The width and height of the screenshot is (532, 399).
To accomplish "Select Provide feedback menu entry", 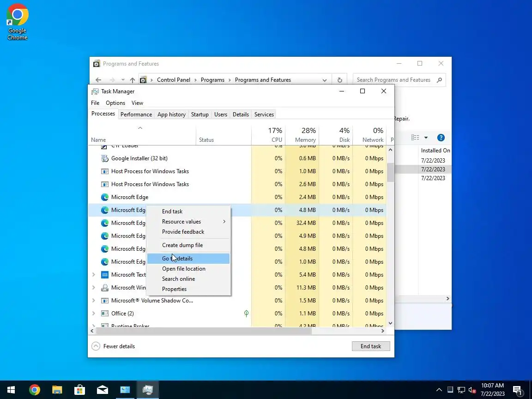I will (188, 232).
